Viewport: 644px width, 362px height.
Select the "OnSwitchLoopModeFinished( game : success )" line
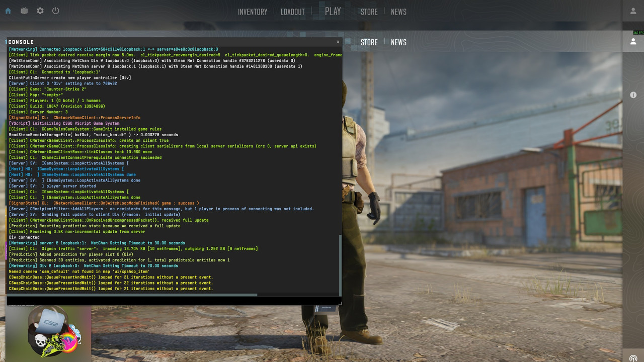104,203
